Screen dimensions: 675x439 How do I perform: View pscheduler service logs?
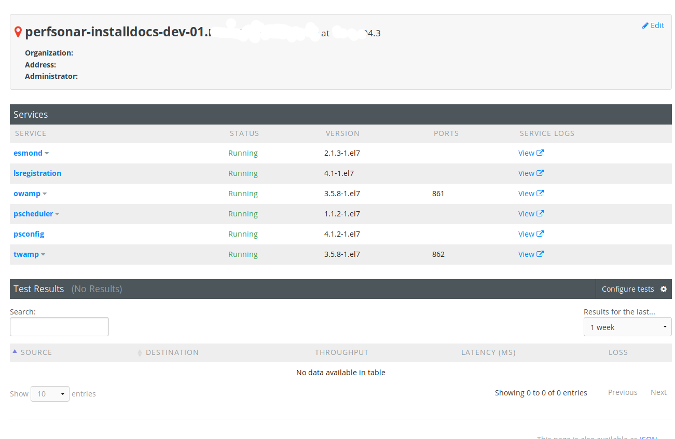531,214
